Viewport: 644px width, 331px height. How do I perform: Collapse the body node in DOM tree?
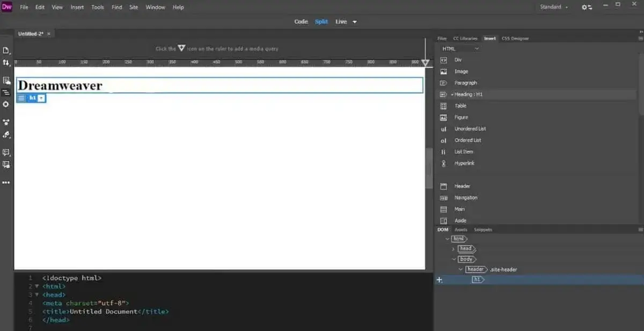click(x=453, y=259)
